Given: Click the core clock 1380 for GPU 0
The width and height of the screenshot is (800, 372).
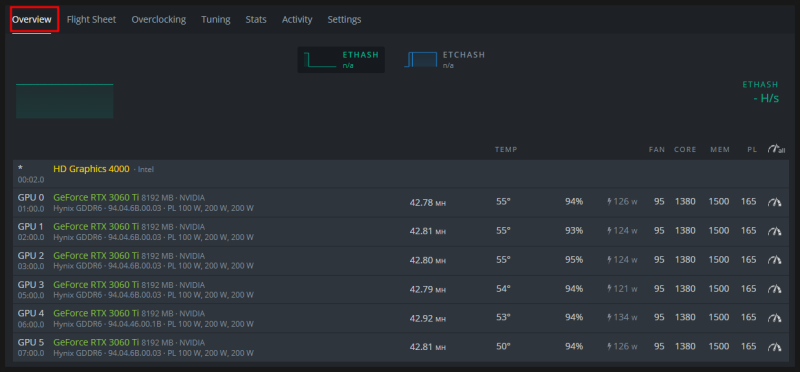Looking at the screenshot, I should (x=685, y=202).
